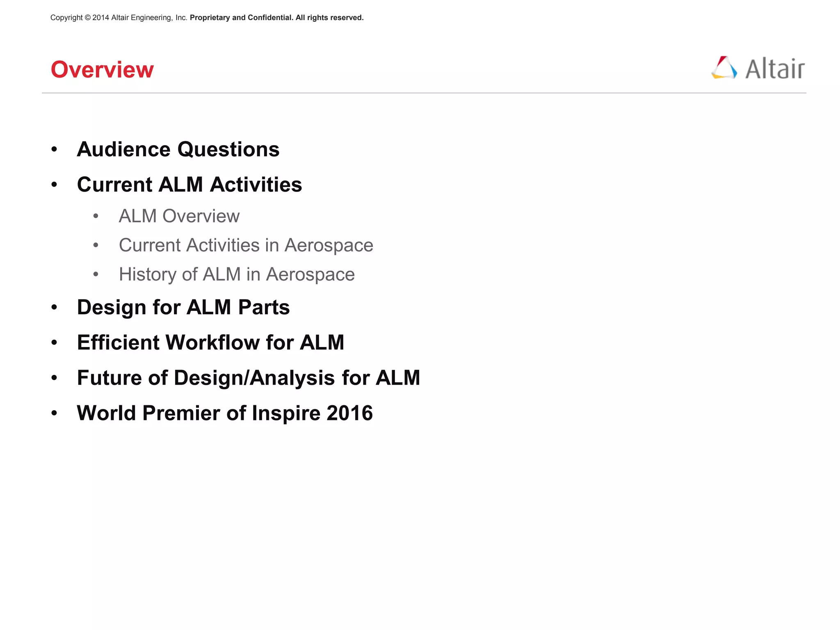Screen dimensions: 840x630
Task: Click bullet dot before World Premier item
Action: coord(54,413)
